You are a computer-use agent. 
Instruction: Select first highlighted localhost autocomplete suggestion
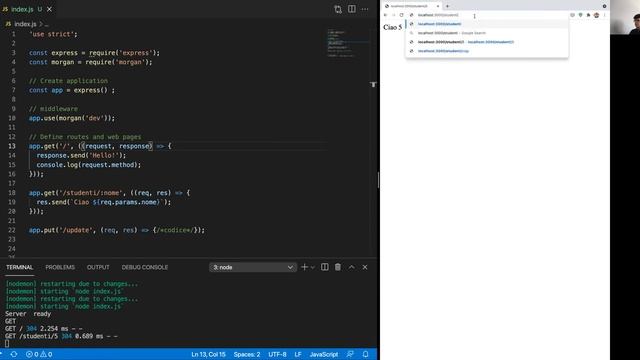coord(487,24)
